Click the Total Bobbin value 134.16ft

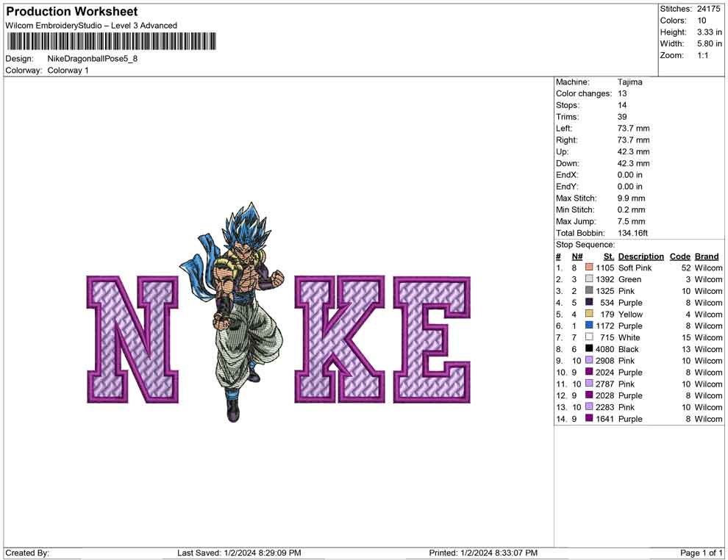click(x=632, y=233)
